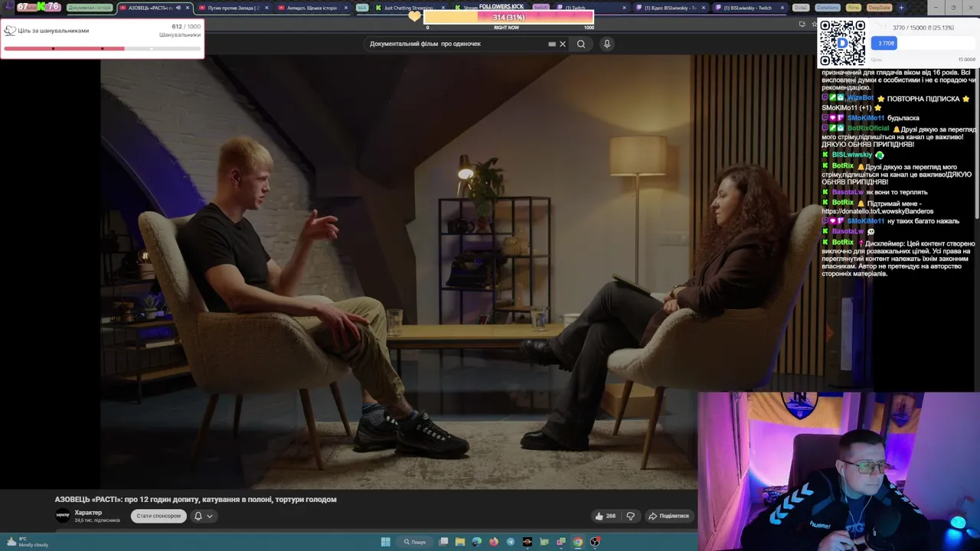Launch Firefox from the taskbar
This screenshot has width=980, height=551.
[x=494, y=542]
